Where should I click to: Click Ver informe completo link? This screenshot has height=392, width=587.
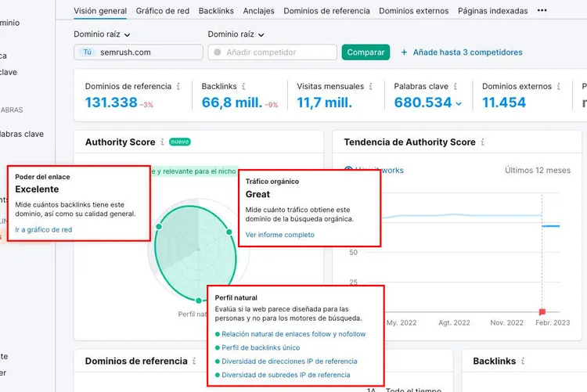279,235
